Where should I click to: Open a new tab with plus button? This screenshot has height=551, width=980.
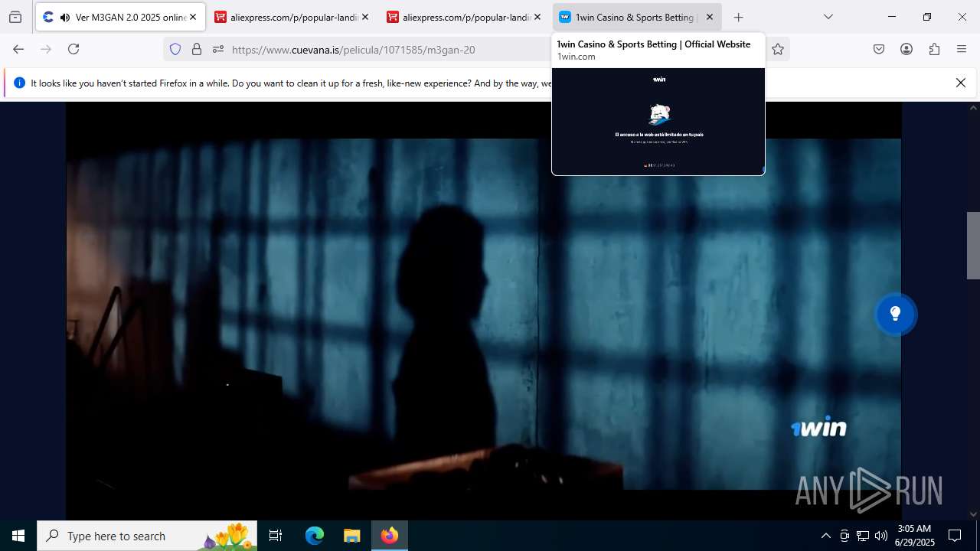pos(739,17)
